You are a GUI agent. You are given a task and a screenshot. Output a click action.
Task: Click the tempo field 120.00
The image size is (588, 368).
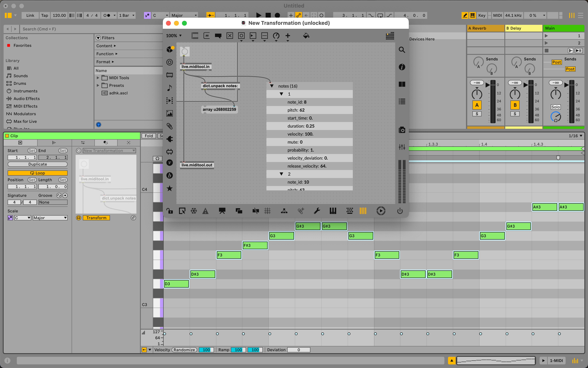[59, 15]
